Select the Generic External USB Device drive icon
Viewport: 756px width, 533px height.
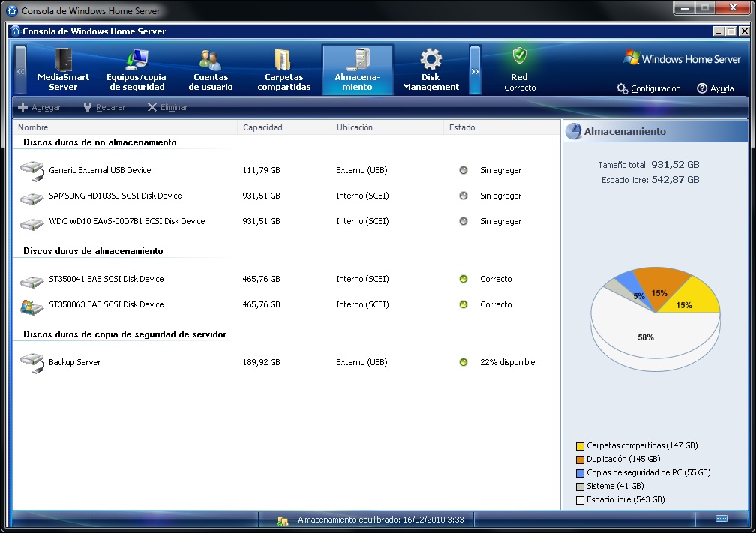[31, 171]
